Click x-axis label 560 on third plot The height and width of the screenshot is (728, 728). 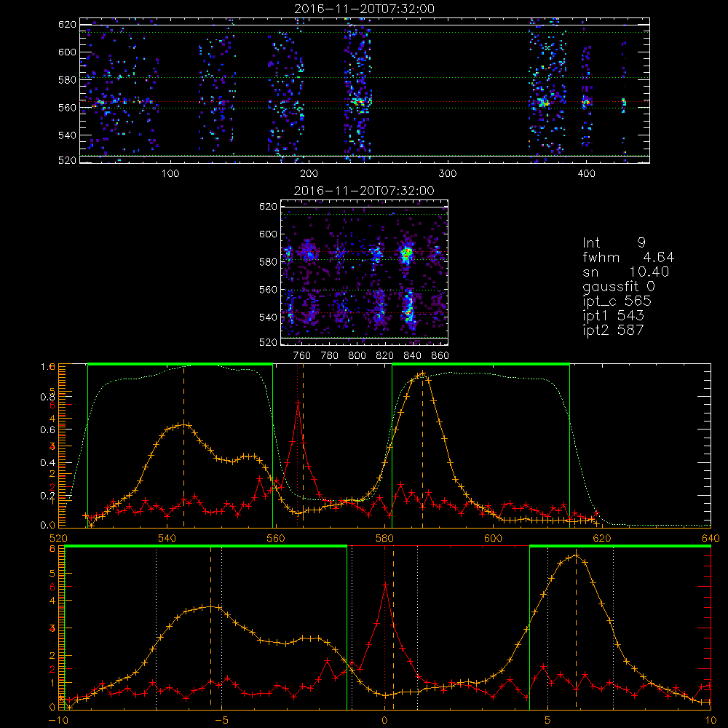(275, 538)
